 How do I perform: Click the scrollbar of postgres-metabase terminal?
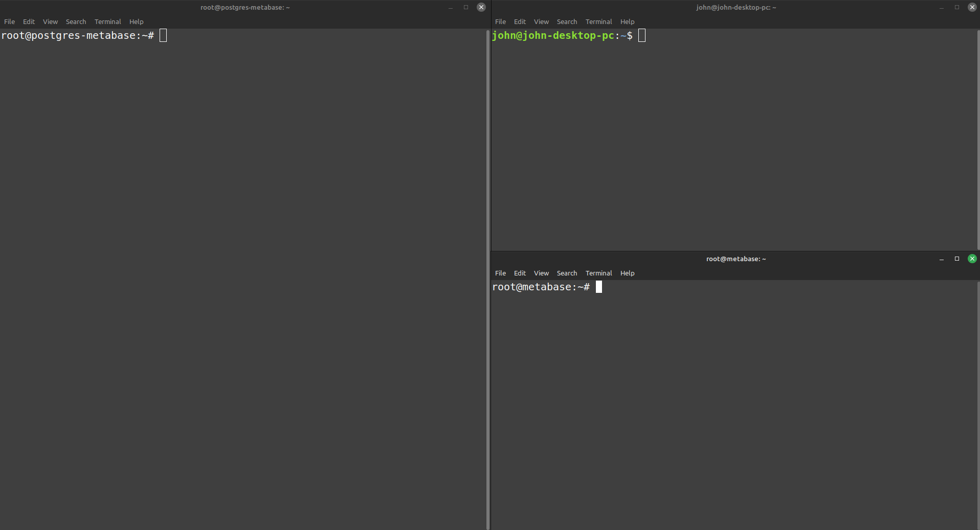point(487,256)
